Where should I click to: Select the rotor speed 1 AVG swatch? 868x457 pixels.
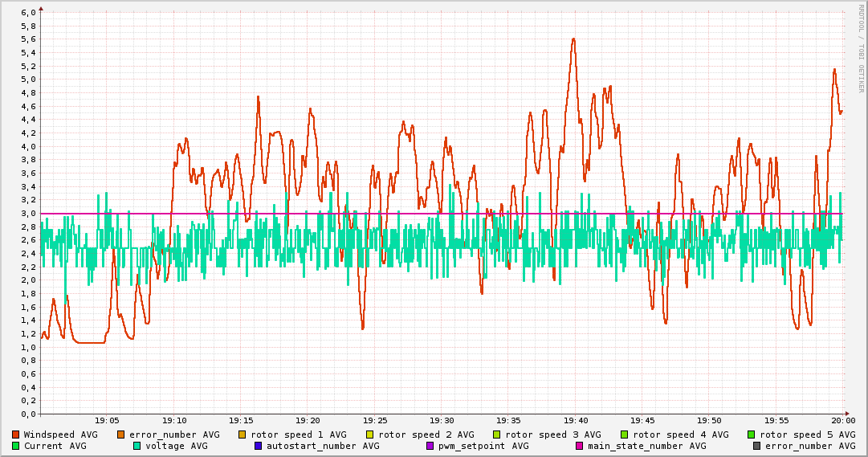[242, 435]
